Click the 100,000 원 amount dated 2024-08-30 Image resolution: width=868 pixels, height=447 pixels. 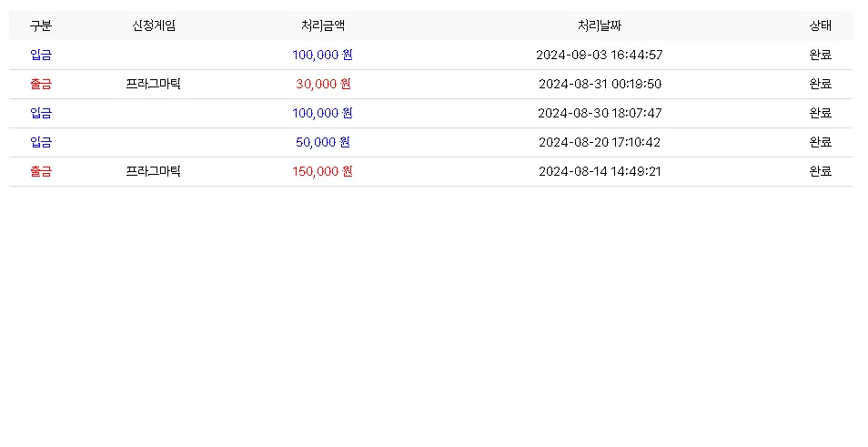click(x=322, y=113)
